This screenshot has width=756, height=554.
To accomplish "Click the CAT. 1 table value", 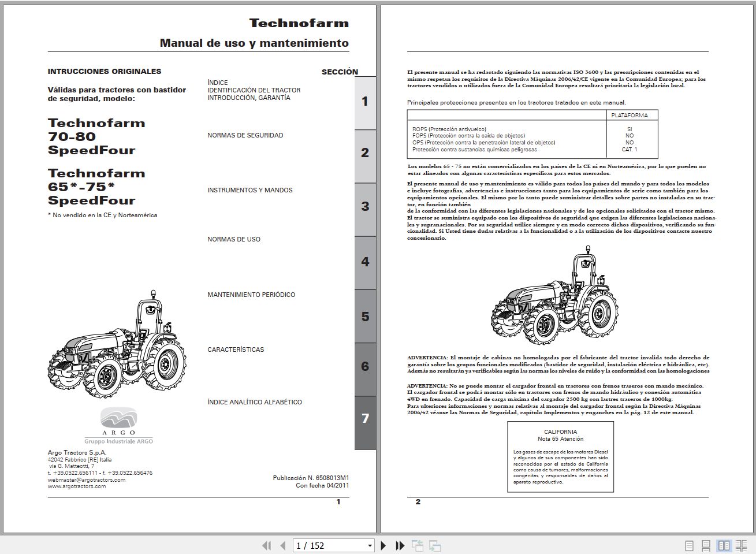I will point(630,149).
